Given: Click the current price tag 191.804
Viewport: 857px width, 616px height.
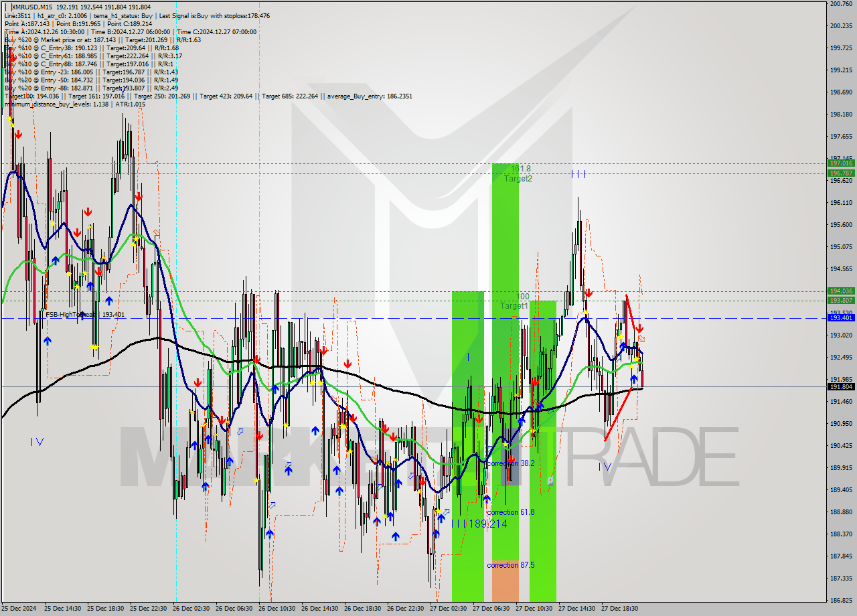Looking at the screenshot, I should tap(841, 386).
